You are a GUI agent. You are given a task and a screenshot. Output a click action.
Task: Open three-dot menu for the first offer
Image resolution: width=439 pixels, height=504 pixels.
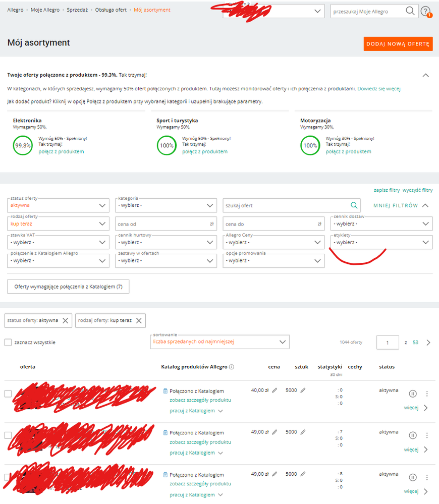click(427, 394)
